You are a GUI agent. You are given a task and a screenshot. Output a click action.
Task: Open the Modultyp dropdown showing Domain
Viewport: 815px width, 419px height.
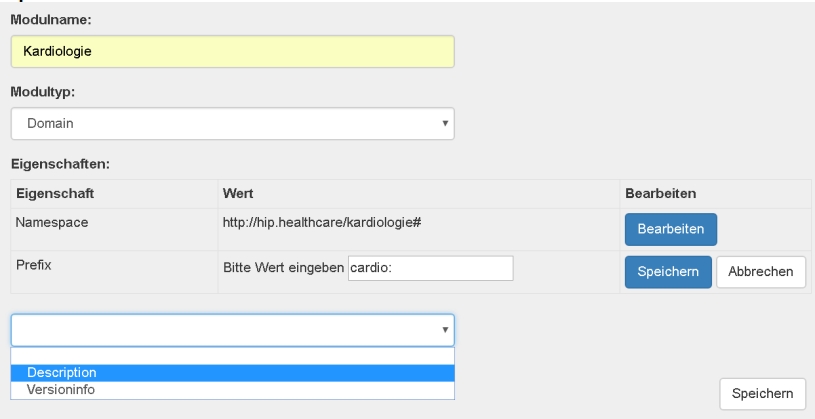click(232, 123)
